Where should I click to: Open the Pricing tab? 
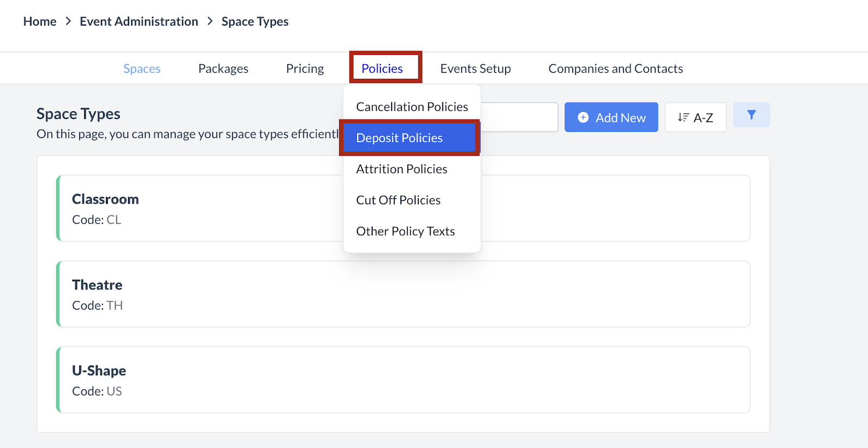pyautogui.click(x=305, y=68)
